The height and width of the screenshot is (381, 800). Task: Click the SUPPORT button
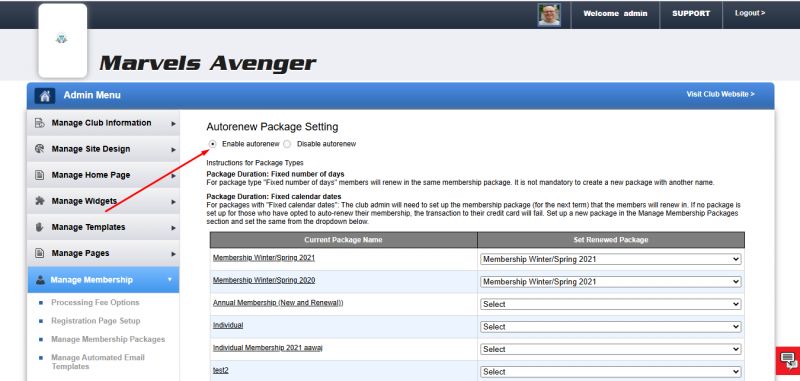[691, 14]
